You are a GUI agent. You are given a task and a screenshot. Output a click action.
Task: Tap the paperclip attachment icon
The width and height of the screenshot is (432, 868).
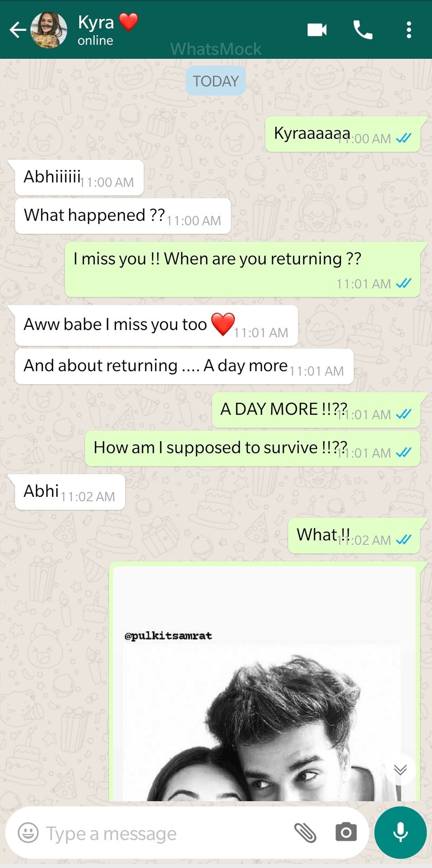coord(305,832)
